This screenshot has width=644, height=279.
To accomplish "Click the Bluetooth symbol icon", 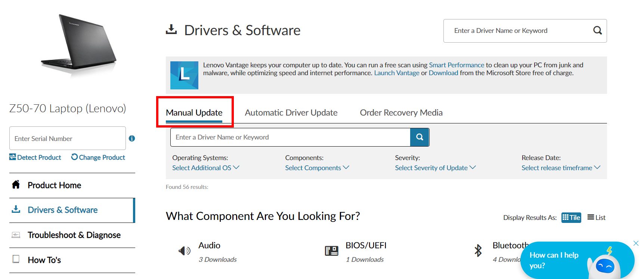I will (478, 251).
